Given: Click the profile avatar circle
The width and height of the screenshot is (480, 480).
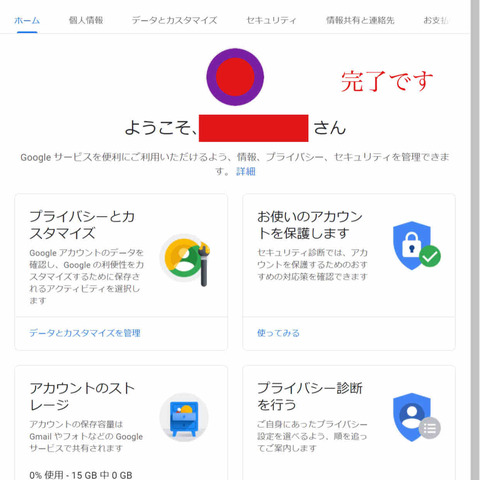Looking at the screenshot, I should (x=235, y=77).
